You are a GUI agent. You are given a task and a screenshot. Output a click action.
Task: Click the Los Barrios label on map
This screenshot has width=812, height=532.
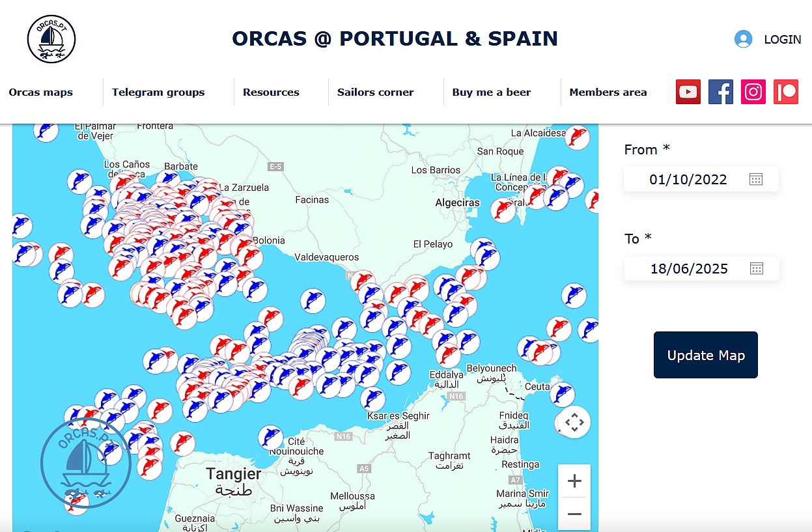pyautogui.click(x=436, y=170)
